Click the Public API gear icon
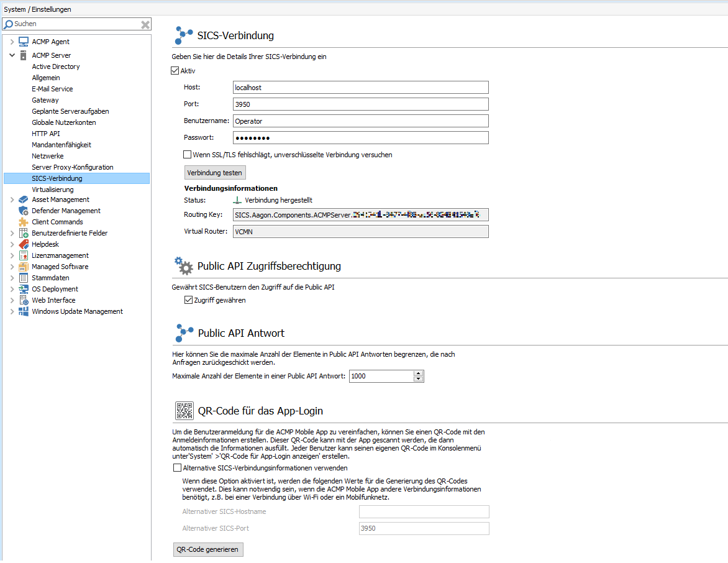 (x=184, y=266)
